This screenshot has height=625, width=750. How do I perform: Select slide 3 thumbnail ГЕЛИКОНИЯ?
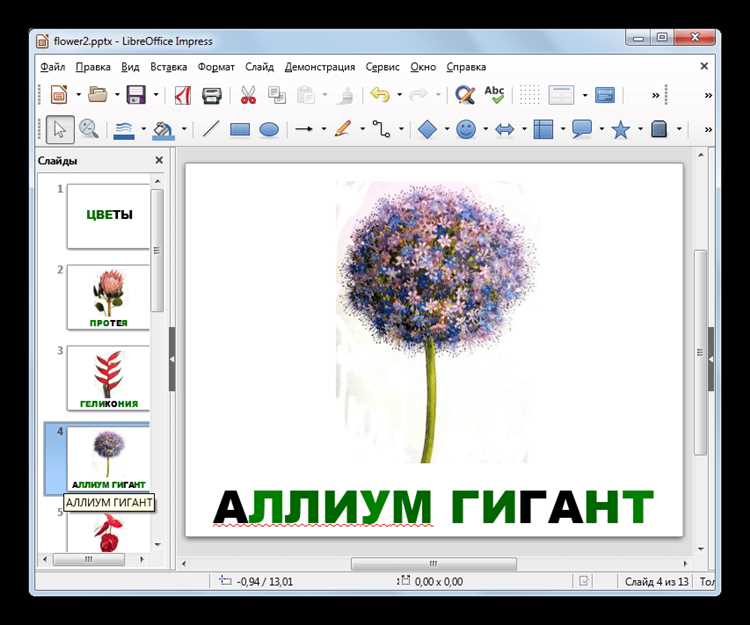click(x=109, y=378)
